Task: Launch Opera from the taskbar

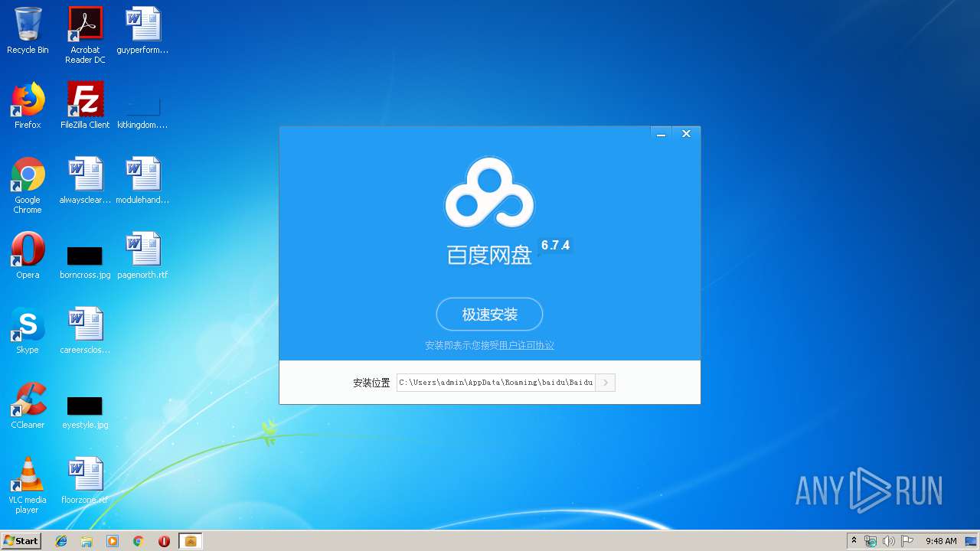Action: 164,541
